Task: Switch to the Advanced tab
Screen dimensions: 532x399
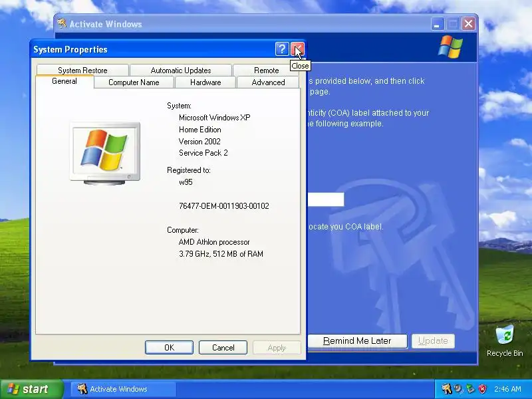Action: point(268,82)
